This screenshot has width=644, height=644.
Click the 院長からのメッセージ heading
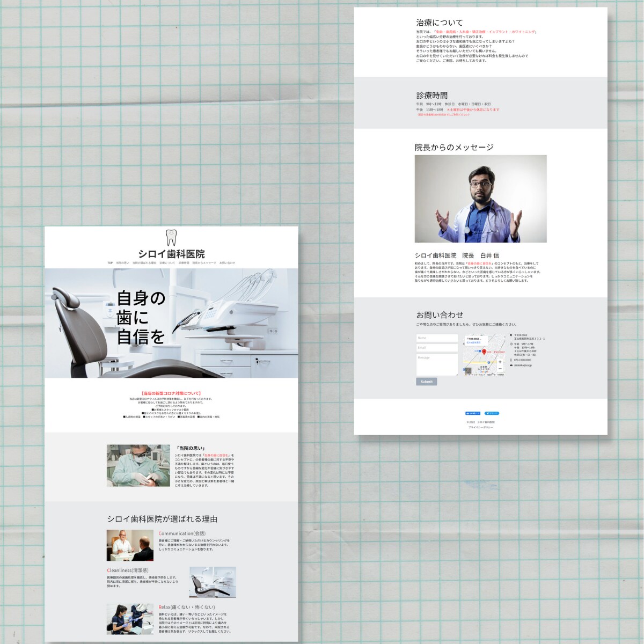(454, 147)
